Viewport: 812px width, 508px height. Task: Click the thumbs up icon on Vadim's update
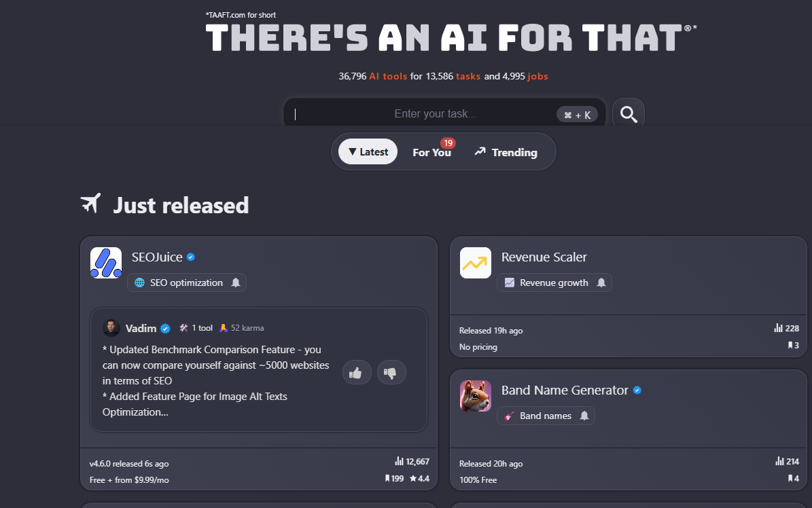click(356, 372)
